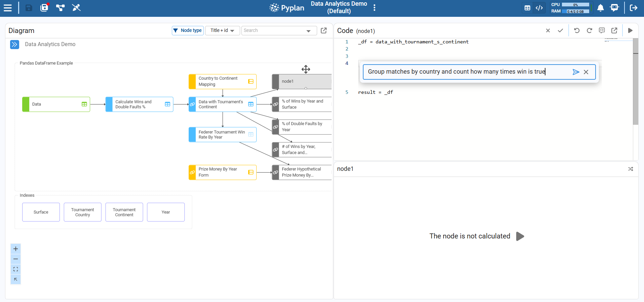Select the Federer Tournament Win Rate node
The height and width of the screenshot is (302, 644).
coord(222,135)
